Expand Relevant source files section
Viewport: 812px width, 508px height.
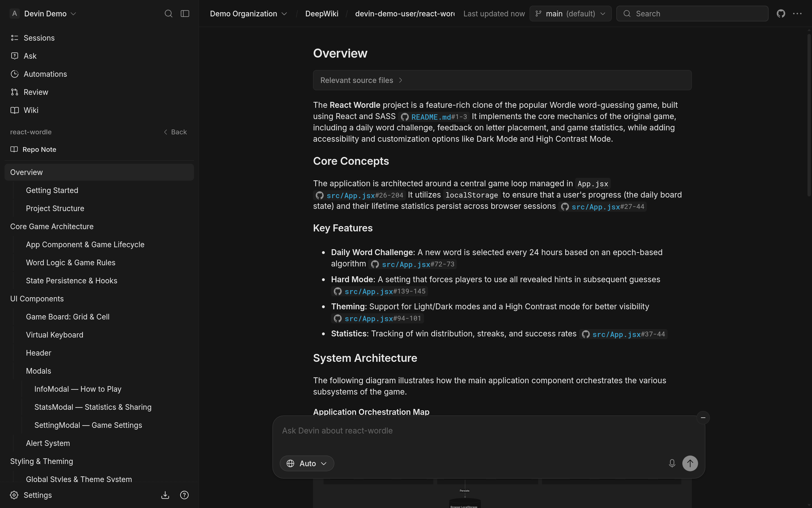click(502, 80)
